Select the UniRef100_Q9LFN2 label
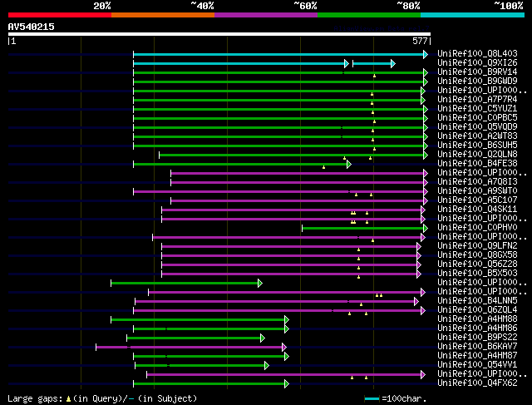 pyautogui.click(x=477, y=246)
